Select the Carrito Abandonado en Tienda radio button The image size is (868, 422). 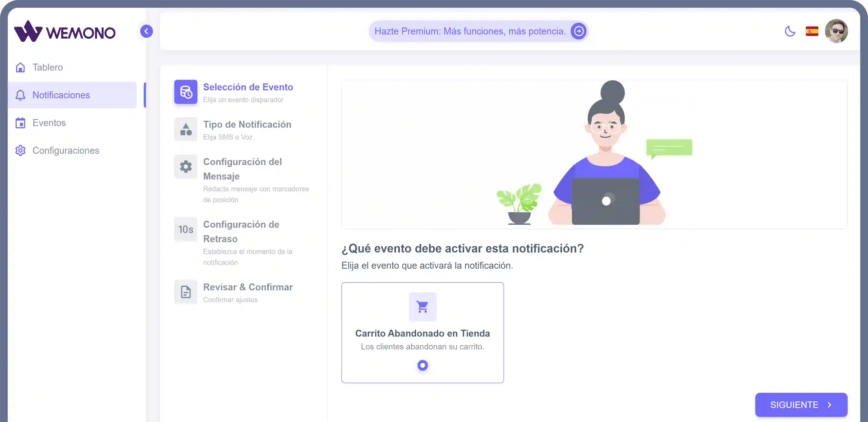point(422,365)
